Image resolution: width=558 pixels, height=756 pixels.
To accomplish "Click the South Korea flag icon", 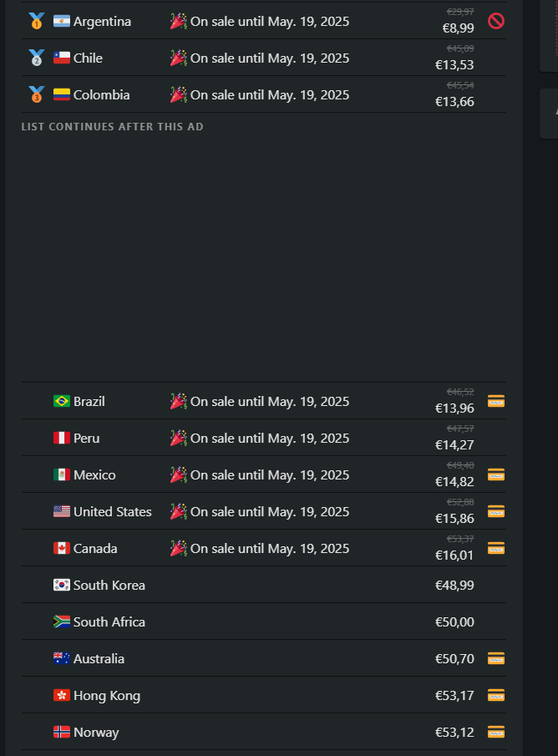I will click(x=62, y=585).
